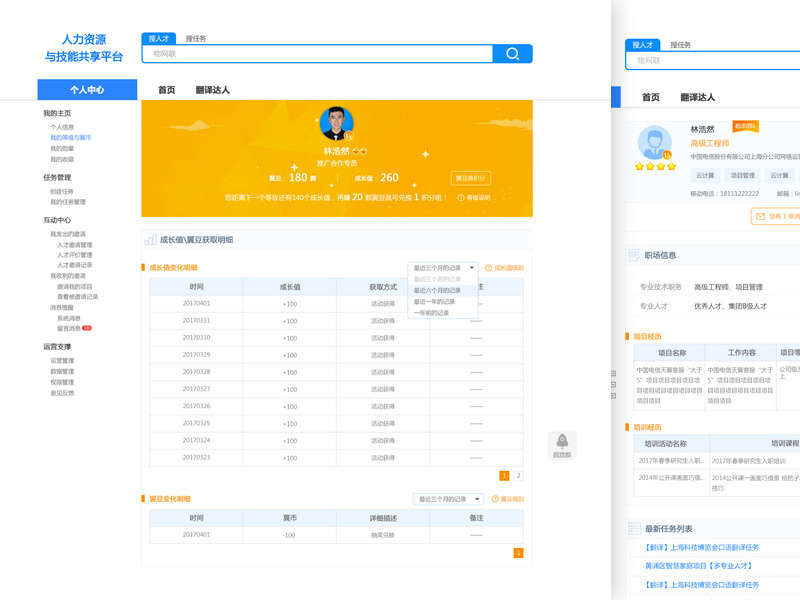Image resolution: width=800 pixels, height=600 pixels.
Task: Click the 项目管理 skill tag in right page
Action: coord(742,176)
